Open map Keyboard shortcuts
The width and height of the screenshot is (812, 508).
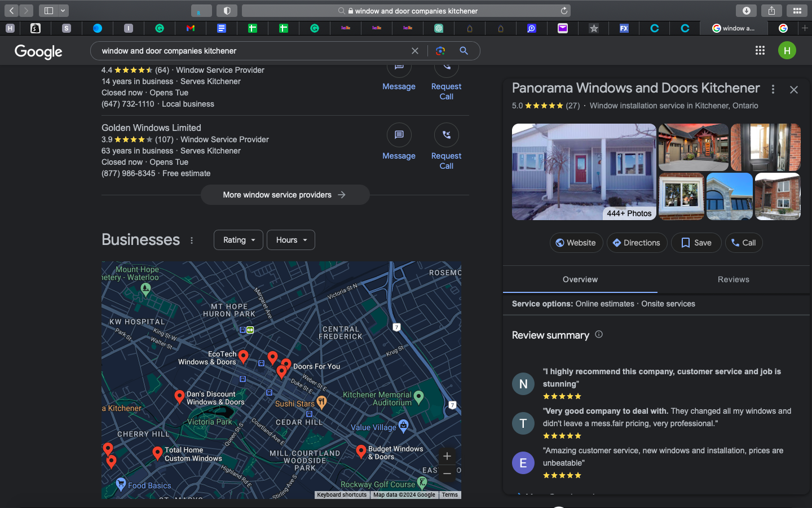342,495
